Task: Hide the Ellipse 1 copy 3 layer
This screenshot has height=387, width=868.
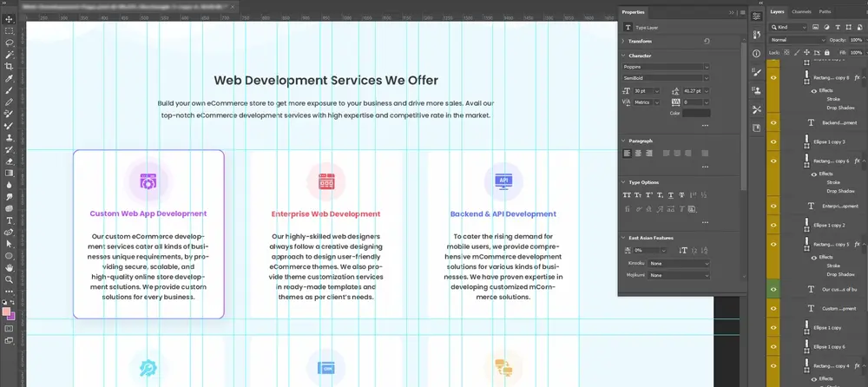Action: click(773, 141)
